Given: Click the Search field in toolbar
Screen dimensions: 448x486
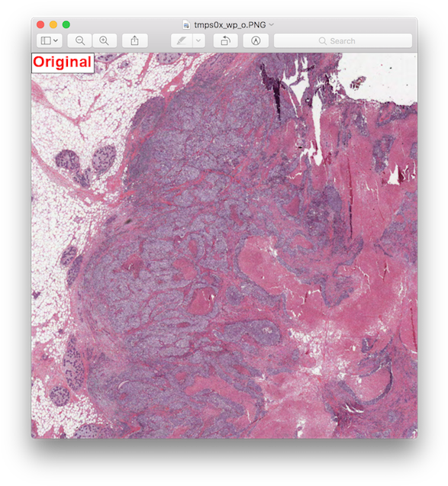Looking at the screenshot, I should (343, 40).
